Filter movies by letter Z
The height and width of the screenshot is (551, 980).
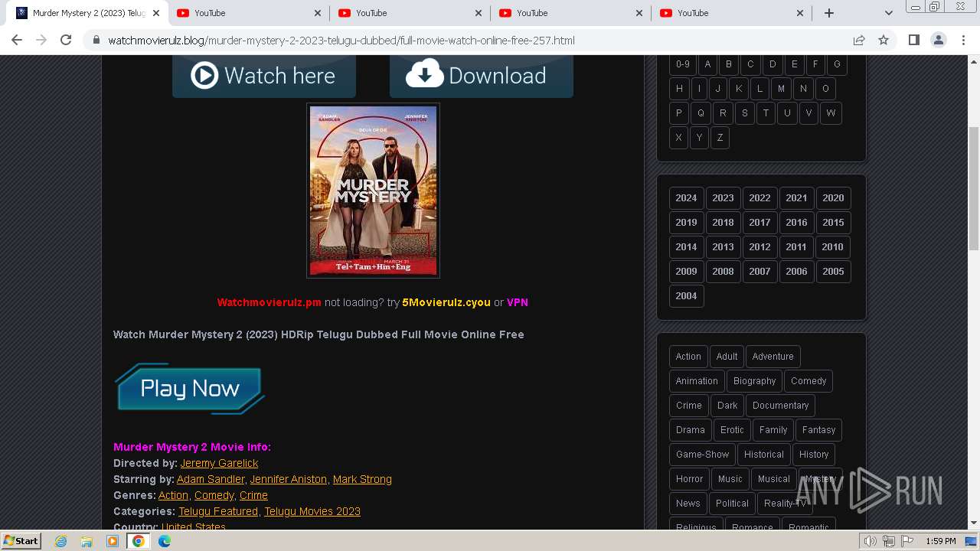(720, 138)
